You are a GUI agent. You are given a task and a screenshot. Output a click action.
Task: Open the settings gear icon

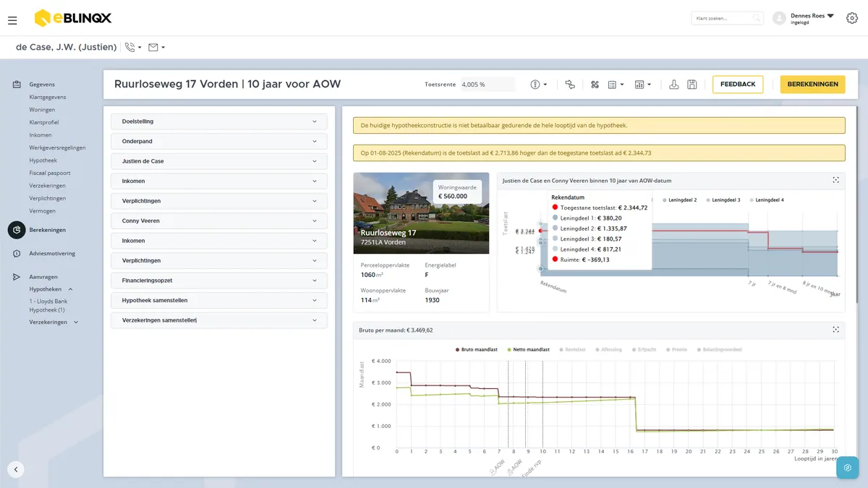851,18
